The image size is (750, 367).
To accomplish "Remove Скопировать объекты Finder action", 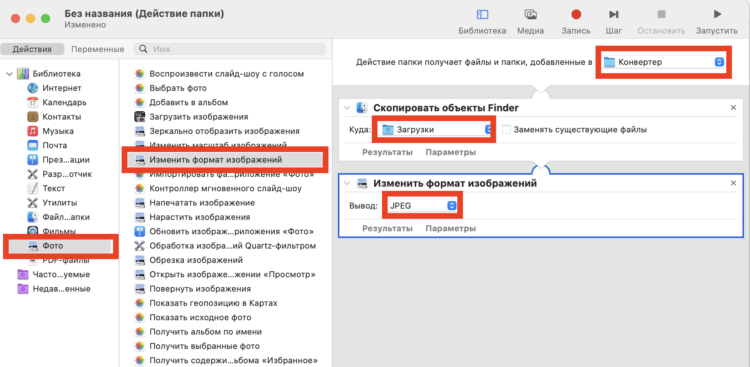I will point(733,108).
